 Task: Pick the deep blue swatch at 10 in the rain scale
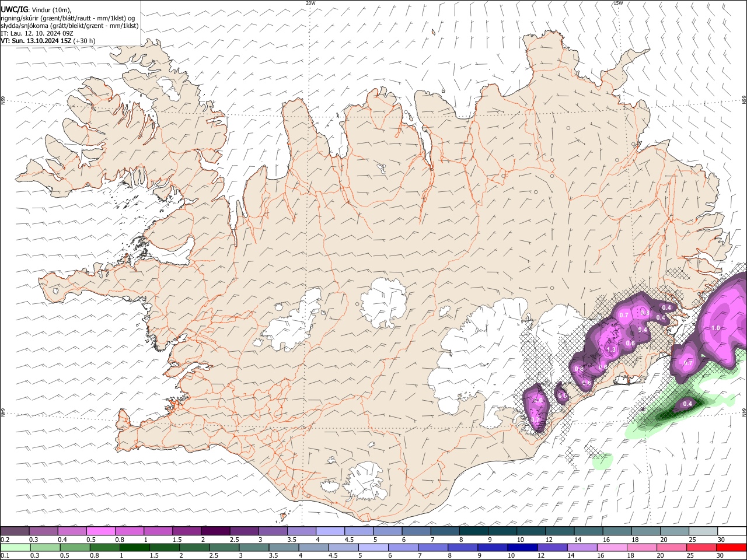[522, 547]
